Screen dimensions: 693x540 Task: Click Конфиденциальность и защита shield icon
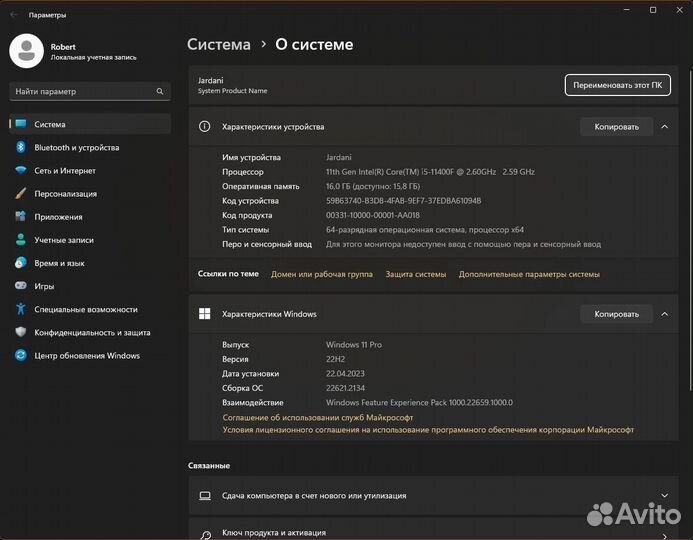[21, 332]
